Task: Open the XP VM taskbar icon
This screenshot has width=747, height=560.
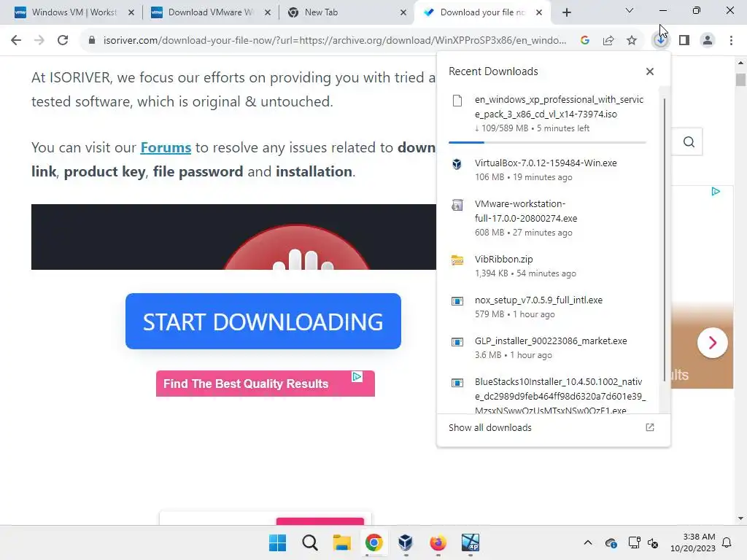Action: [471, 542]
